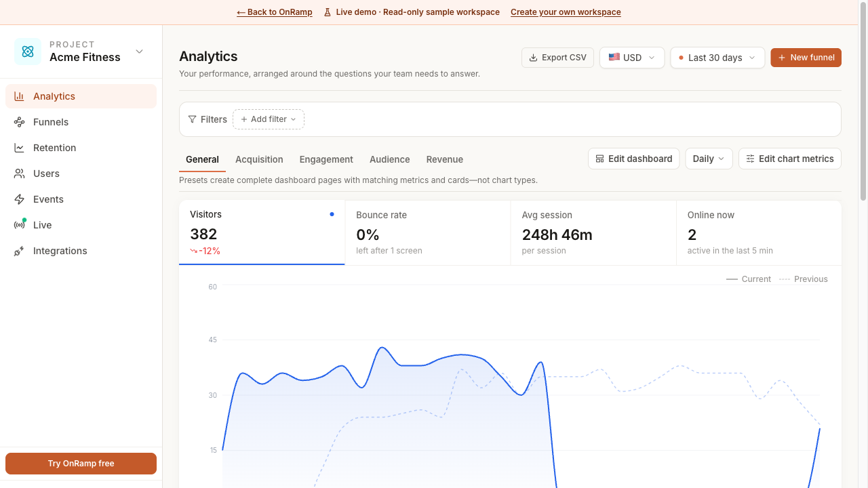This screenshot has height=488, width=868.
Task: Click the plus icon in New funnel
Action: coord(782,58)
